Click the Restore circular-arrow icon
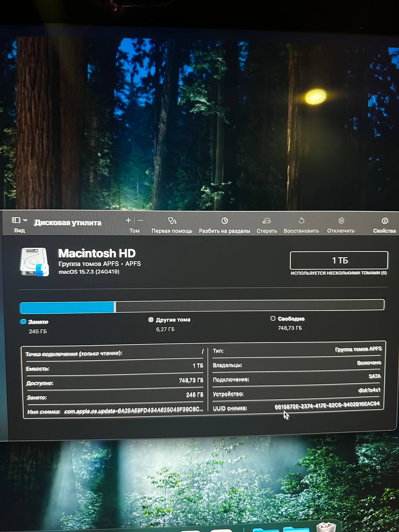 click(x=301, y=220)
